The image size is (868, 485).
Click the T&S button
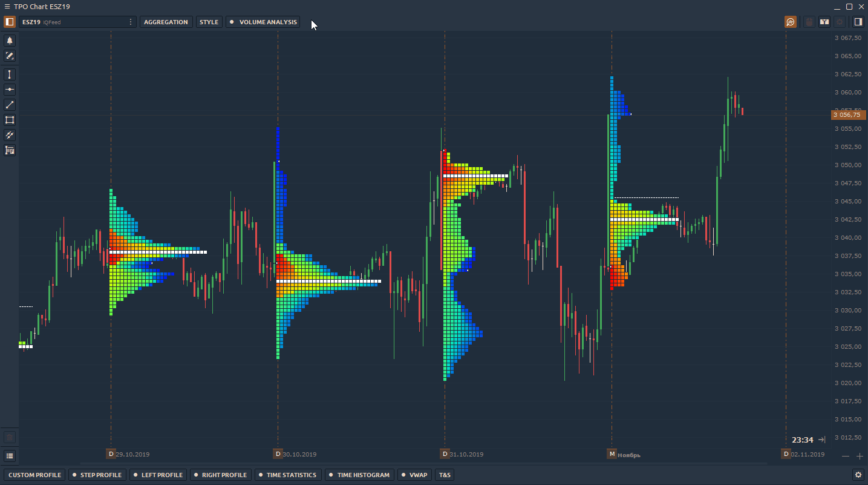click(x=445, y=475)
